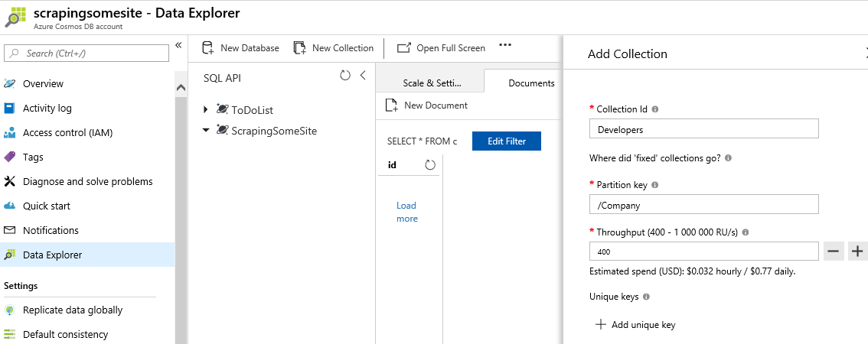Select the ScrapingSomeSite database
Screen dimensions: 868x344
274,131
